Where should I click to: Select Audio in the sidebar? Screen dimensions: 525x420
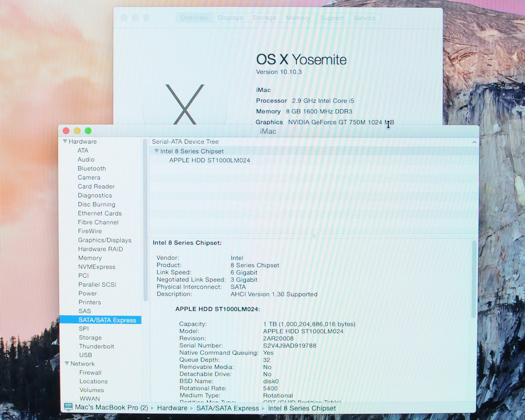(86, 160)
